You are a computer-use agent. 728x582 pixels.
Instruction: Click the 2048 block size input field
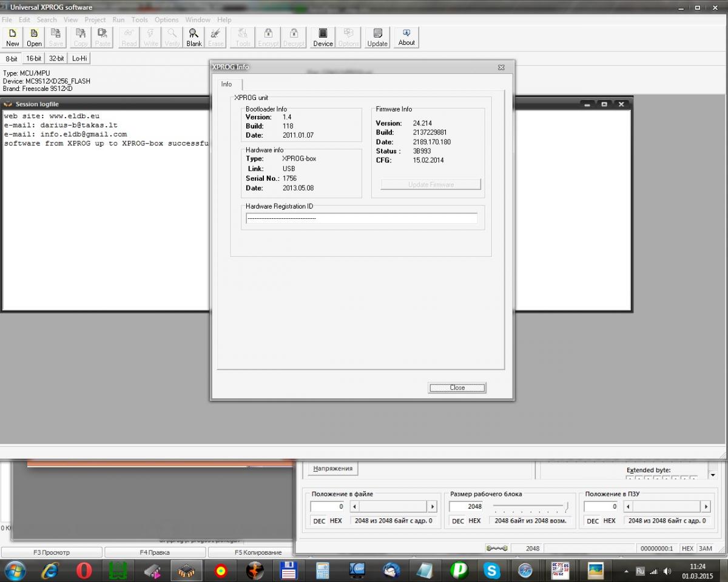pyautogui.click(x=467, y=506)
